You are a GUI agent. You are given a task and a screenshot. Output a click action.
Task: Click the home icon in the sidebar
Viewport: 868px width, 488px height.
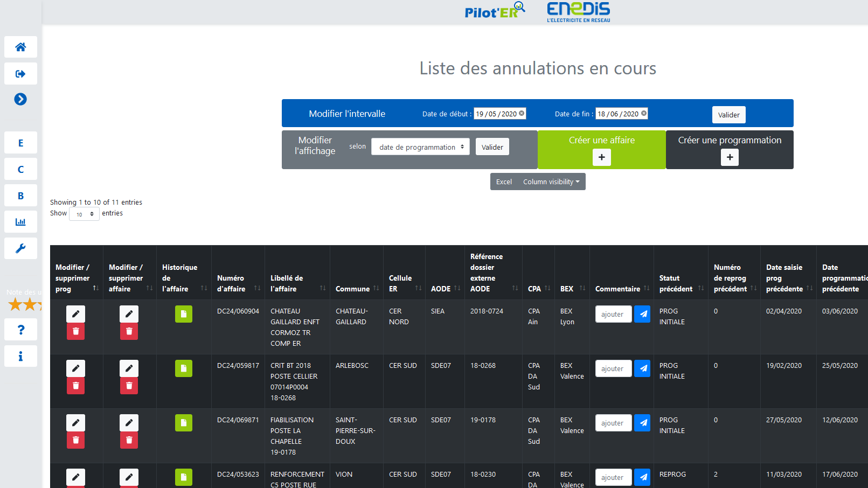click(x=20, y=47)
